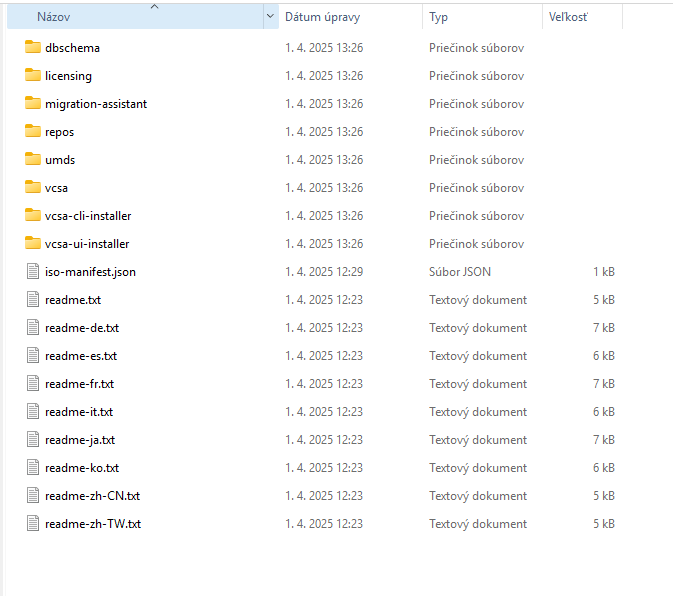Select the umds folder name

[60, 160]
